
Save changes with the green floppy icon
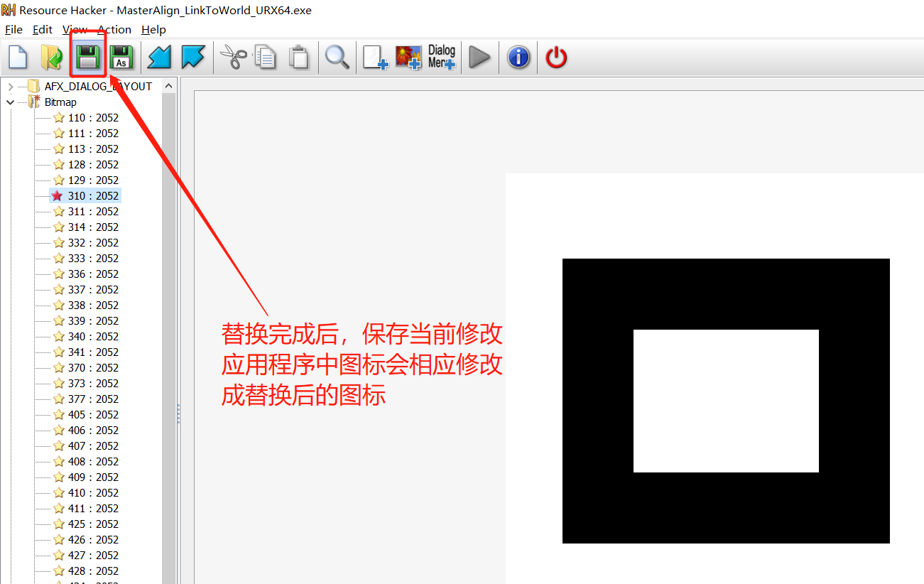click(x=87, y=58)
